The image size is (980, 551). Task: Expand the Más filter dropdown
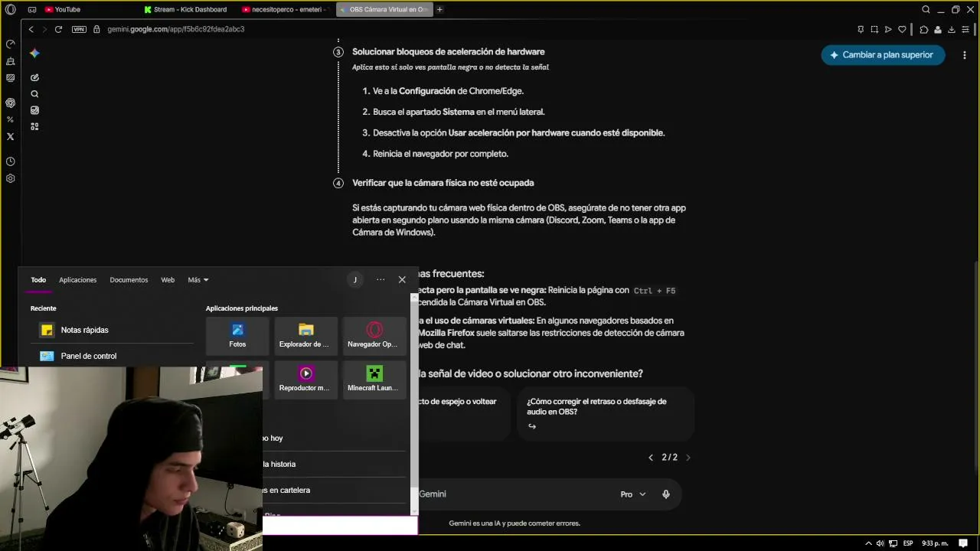198,280
